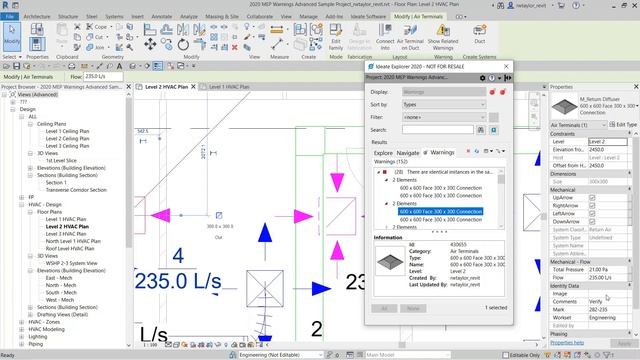640x360 pixels.
Task: Click the Align tool icon
Action: (x=150, y=29)
